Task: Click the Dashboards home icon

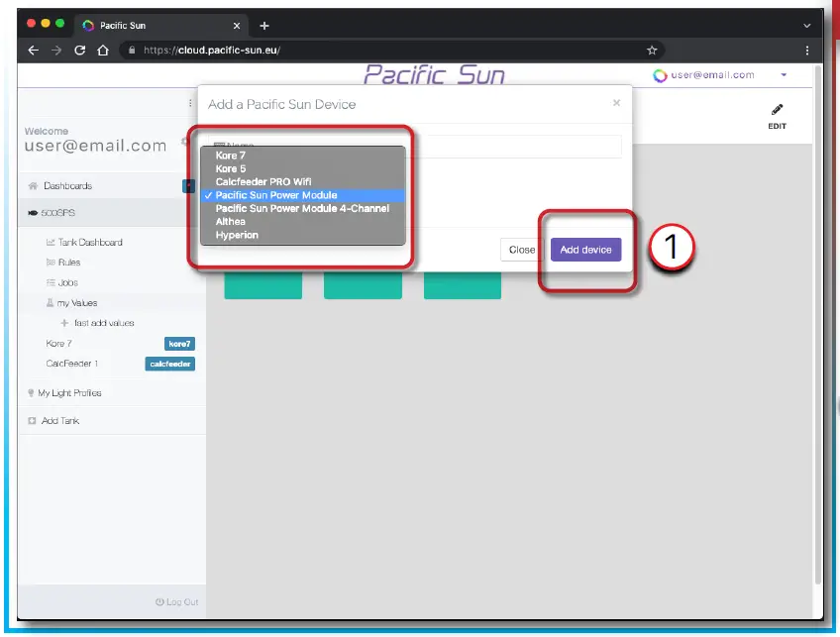Action: 33,186
